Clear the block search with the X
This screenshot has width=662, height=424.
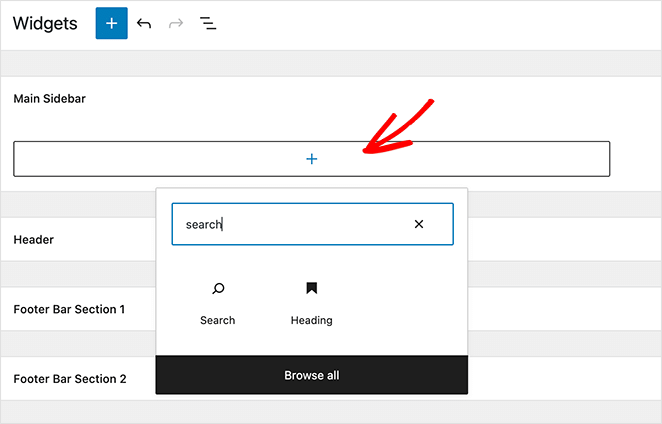click(419, 224)
